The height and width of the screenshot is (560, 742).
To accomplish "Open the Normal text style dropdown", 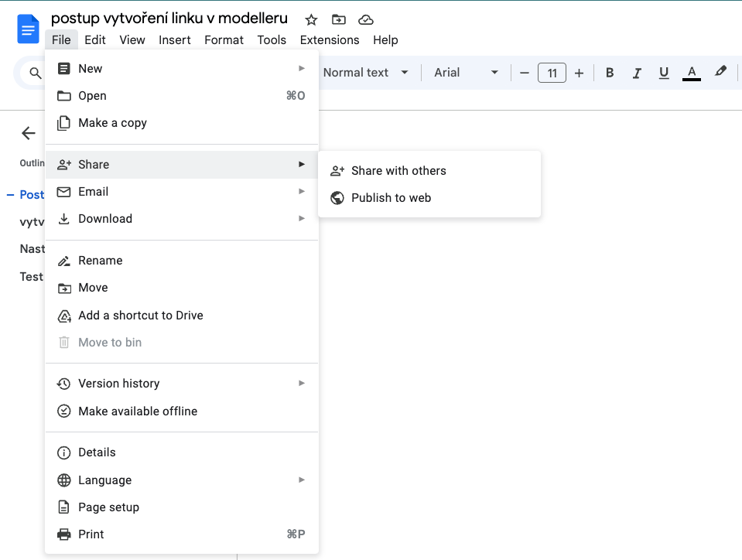I will (365, 73).
